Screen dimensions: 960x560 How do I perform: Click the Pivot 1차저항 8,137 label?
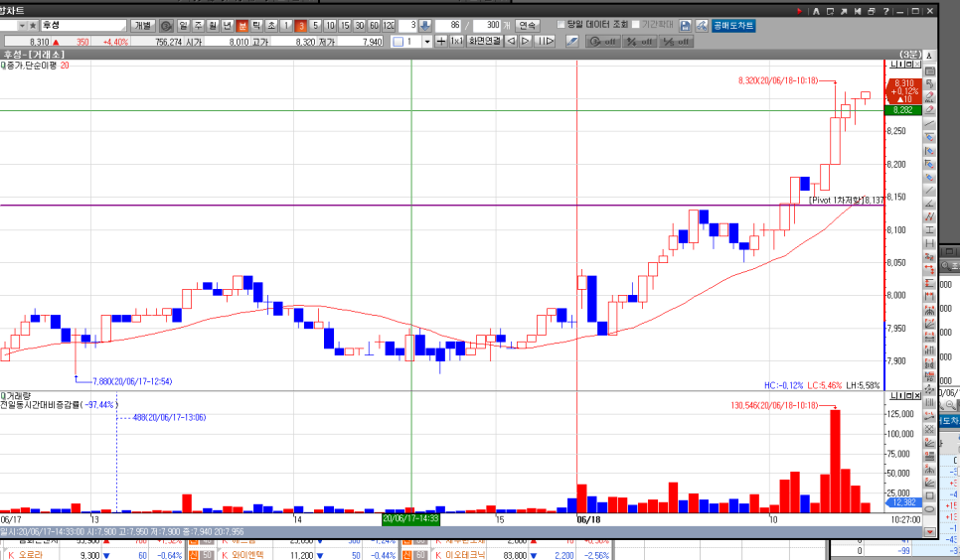pyautogui.click(x=846, y=201)
